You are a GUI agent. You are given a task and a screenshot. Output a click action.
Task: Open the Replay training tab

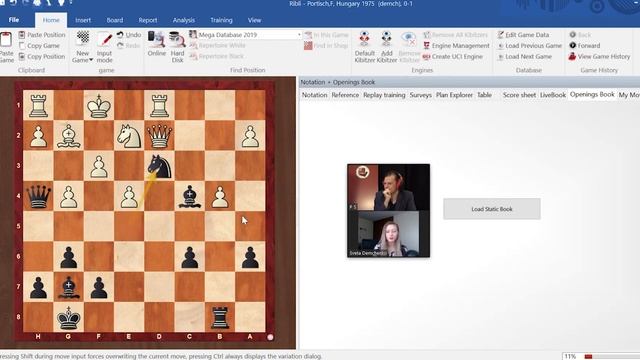pyautogui.click(x=384, y=95)
